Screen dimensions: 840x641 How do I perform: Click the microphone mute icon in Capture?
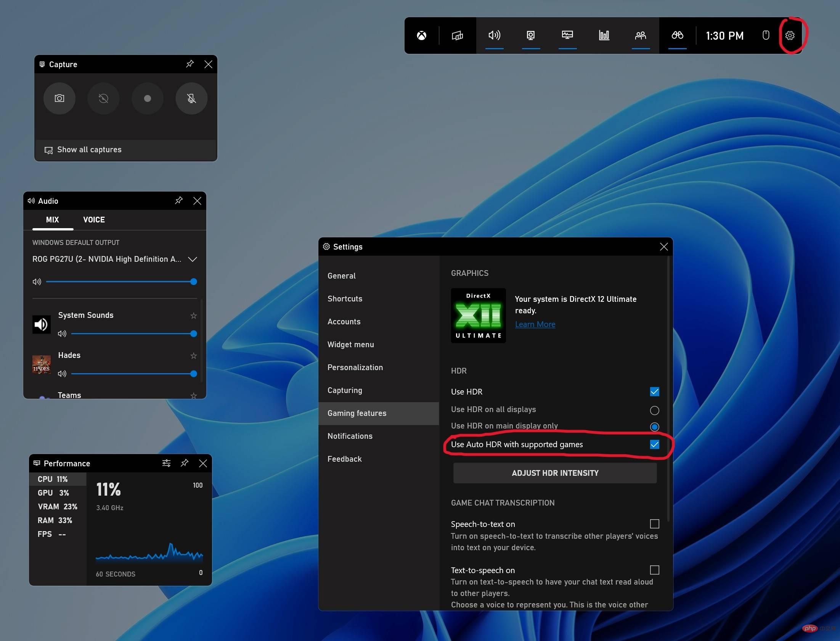point(191,98)
